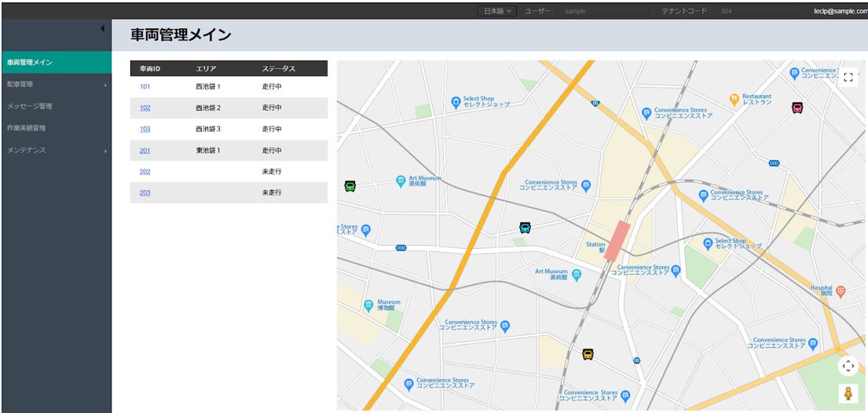Click the 西池袋 3 area cell
The image size is (868, 413).
coord(208,129)
